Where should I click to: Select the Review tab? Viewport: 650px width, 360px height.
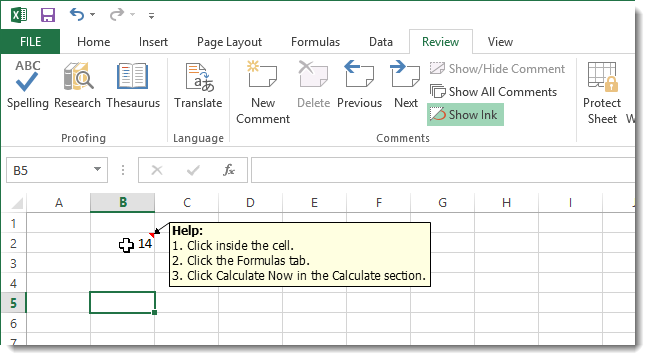441,42
